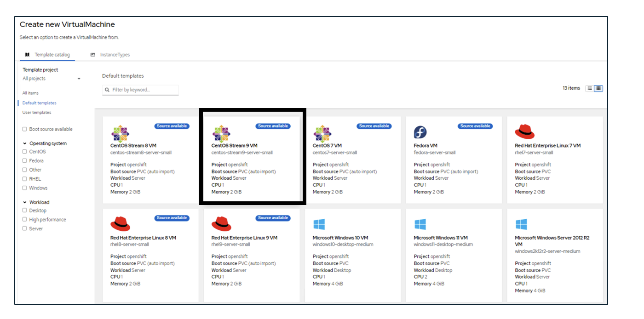Check the Fedora operating system filter
644x319 pixels.
click(x=25, y=160)
